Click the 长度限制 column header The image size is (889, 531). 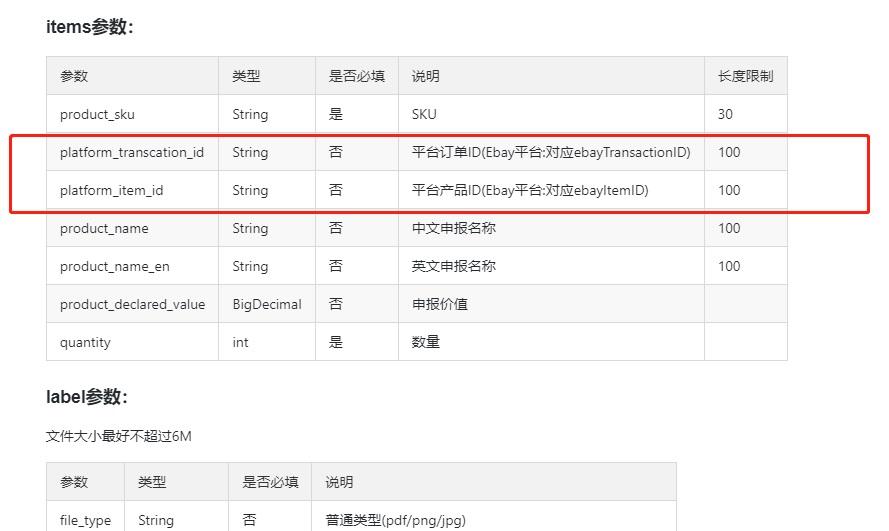pyautogui.click(x=745, y=76)
